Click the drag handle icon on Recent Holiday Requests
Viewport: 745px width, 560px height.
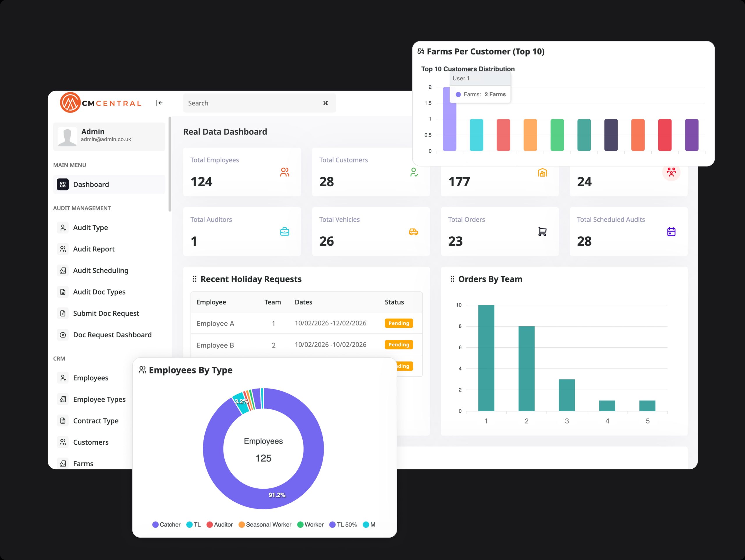point(195,279)
